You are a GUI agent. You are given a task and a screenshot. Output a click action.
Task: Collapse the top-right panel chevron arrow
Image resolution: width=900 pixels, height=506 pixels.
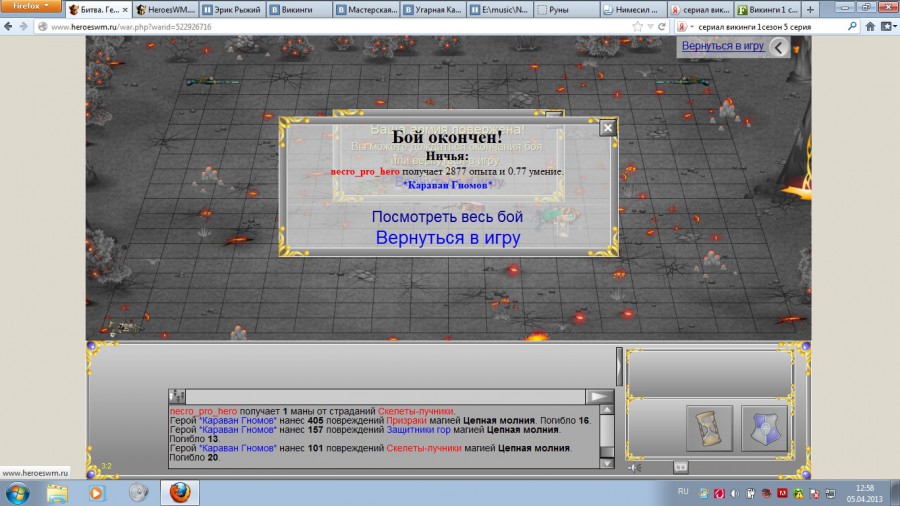pos(779,47)
